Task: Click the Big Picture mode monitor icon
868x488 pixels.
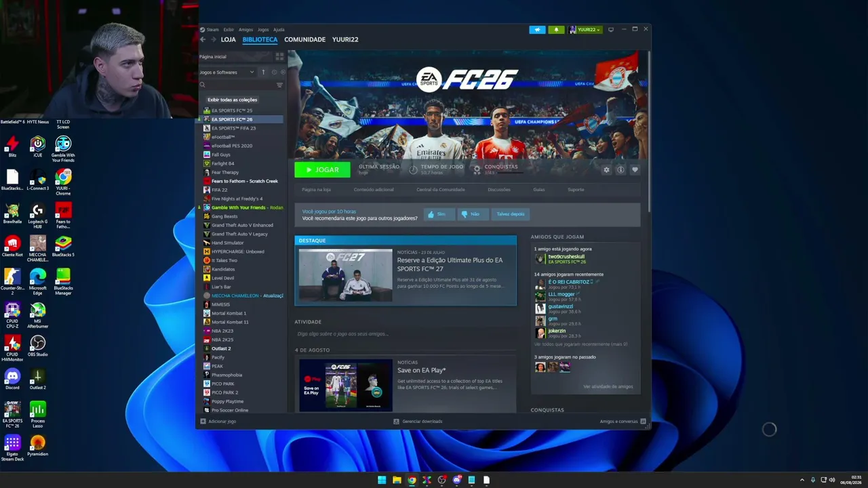Action: 611,30
